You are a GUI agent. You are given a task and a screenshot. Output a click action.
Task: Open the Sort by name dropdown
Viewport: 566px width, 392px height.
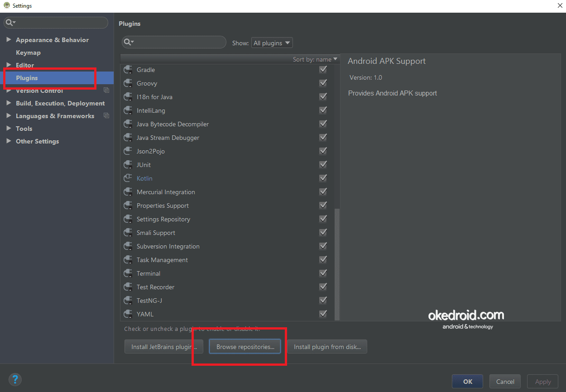[316, 59]
